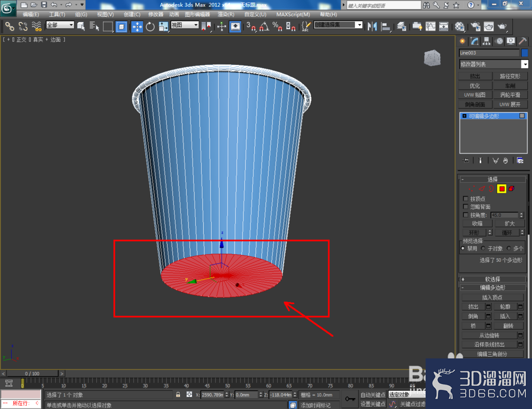Select the 多个 preview radio button
532x409 pixels.
tap(509, 248)
